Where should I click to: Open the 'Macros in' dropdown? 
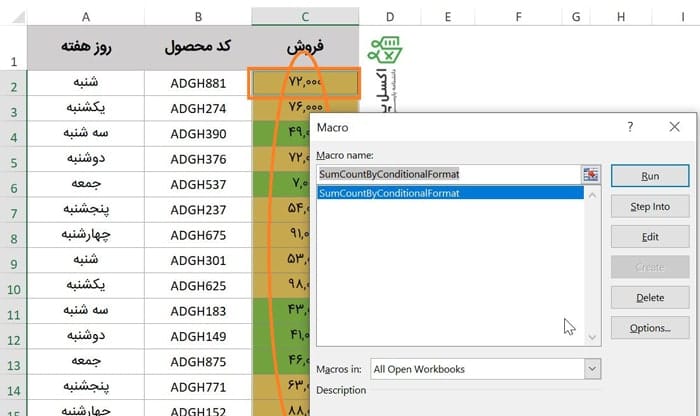pos(592,369)
